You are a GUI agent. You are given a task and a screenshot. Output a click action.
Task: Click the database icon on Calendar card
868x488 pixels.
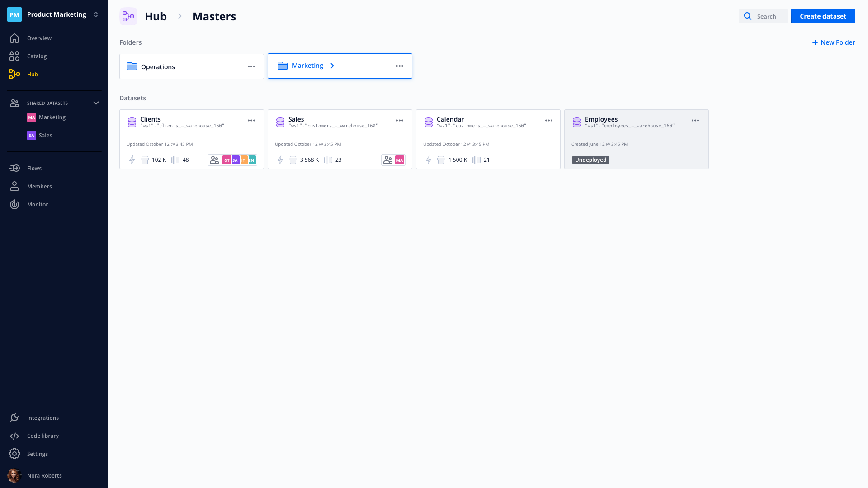(429, 122)
